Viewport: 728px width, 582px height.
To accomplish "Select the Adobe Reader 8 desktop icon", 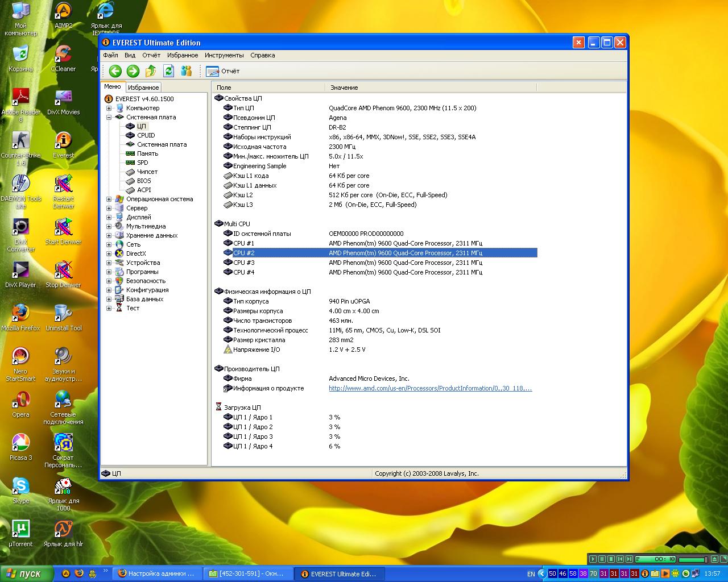I will (x=20, y=105).
